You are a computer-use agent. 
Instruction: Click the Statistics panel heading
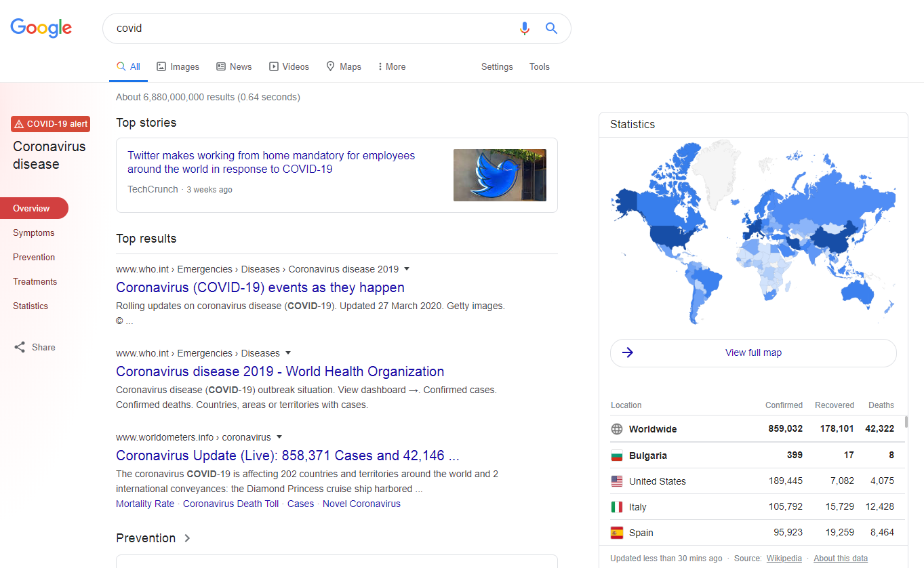coord(632,125)
